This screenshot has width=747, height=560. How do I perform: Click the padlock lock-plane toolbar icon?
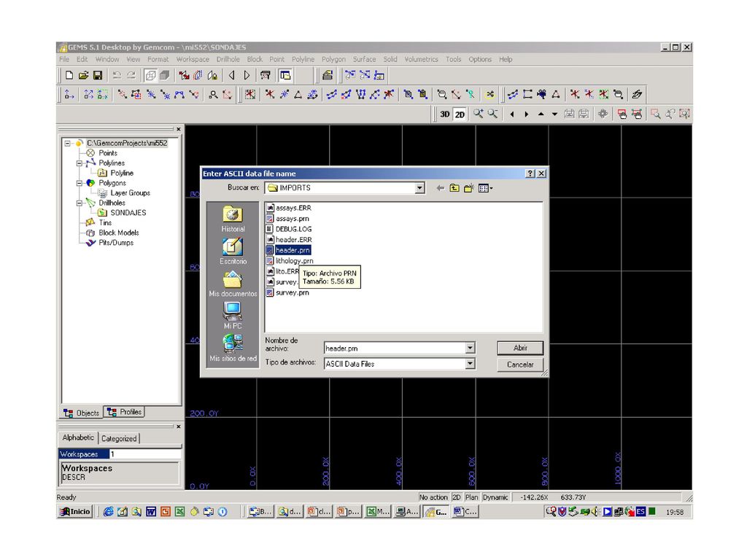212,75
